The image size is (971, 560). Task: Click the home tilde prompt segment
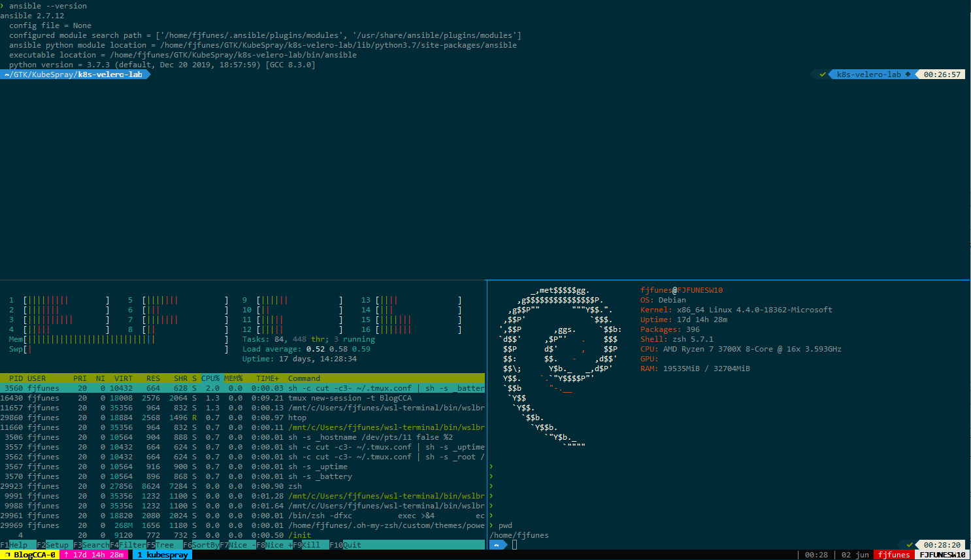pyautogui.click(x=497, y=545)
